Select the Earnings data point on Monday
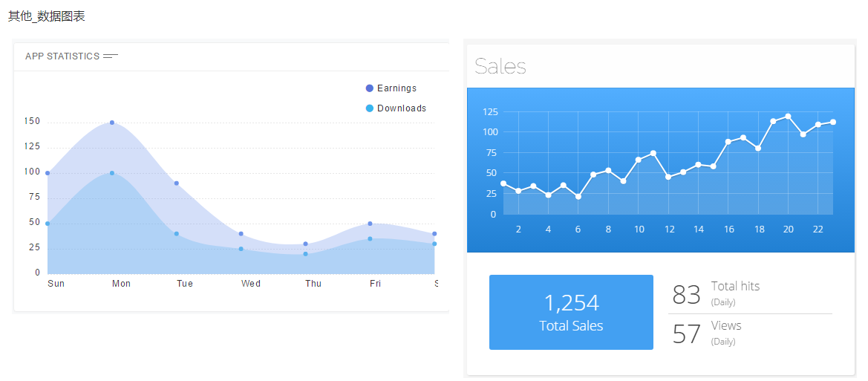868x381 pixels. [x=112, y=123]
